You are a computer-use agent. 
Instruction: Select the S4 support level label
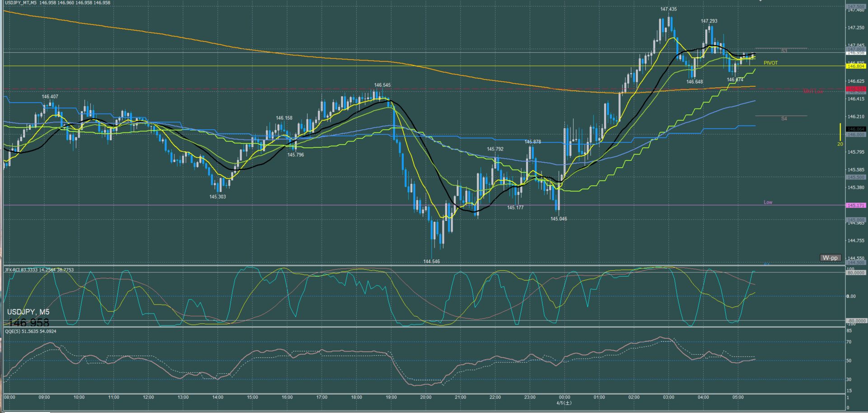click(x=784, y=118)
